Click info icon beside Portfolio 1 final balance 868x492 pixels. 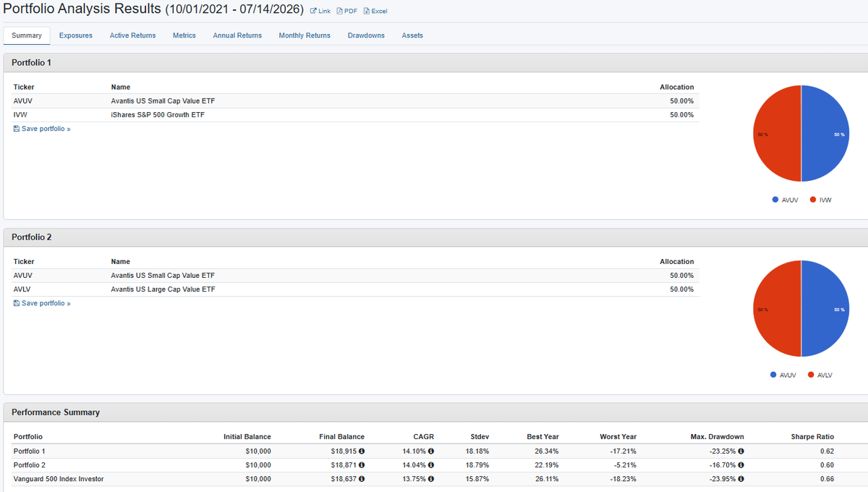(x=362, y=451)
